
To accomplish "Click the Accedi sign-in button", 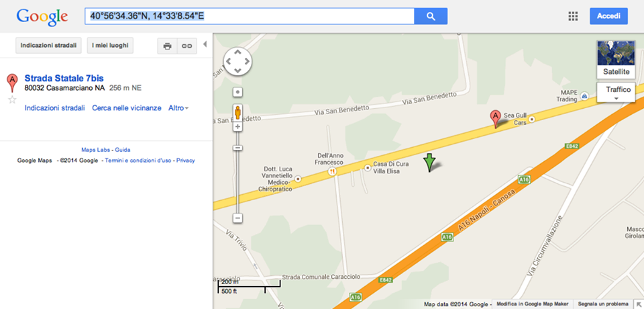I will click(608, 16).
